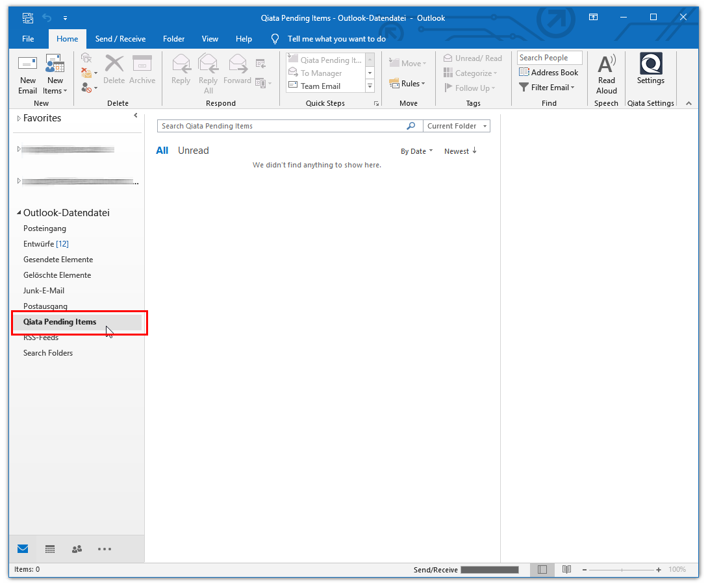This screenshot has width=708, height=588.
Task: Expand the Favorites section
Action: (19, 118)
